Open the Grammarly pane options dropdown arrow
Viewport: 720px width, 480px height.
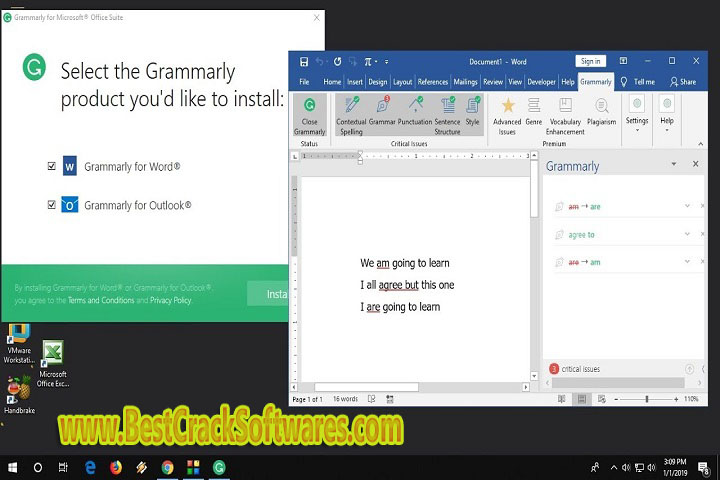coord(674,164)
